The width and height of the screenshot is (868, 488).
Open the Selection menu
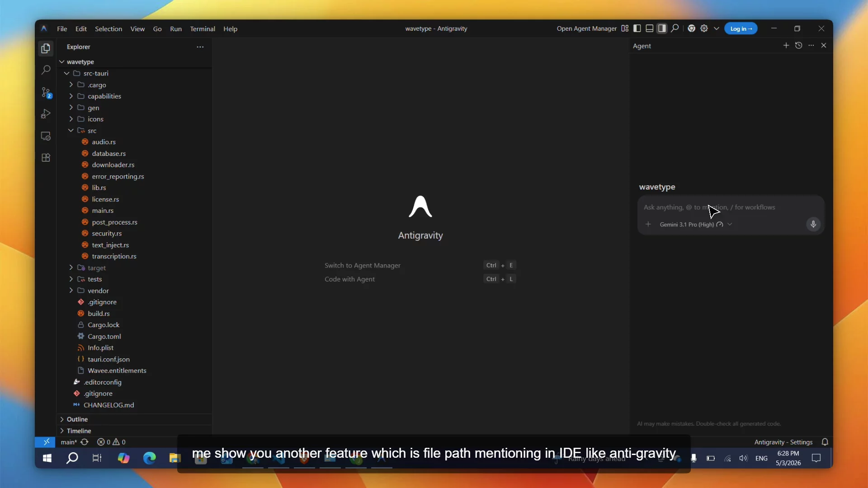pos(108,29)
